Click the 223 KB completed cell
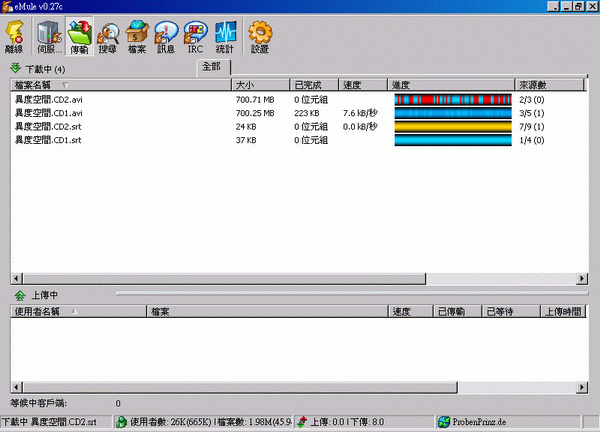Viewport: 600px width, 432px height. pos(307,113)
